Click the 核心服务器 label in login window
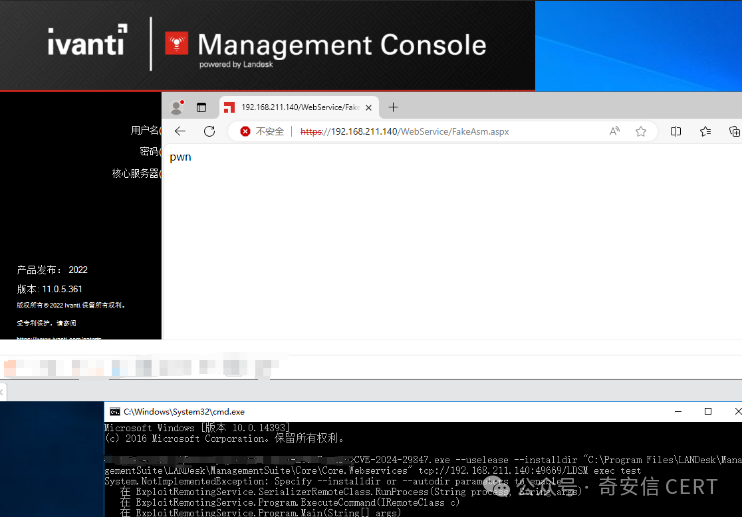 tap(135, 174)
